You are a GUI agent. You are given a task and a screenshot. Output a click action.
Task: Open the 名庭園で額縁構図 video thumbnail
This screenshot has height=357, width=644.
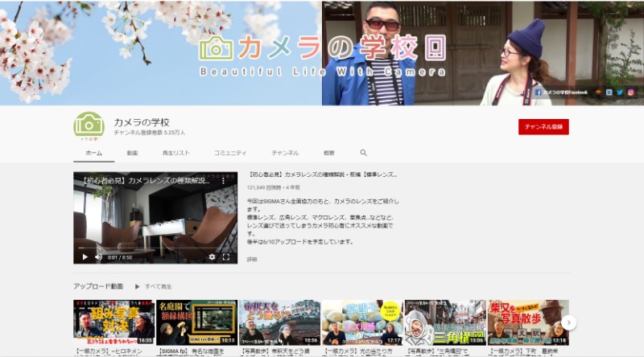point(196,322)
